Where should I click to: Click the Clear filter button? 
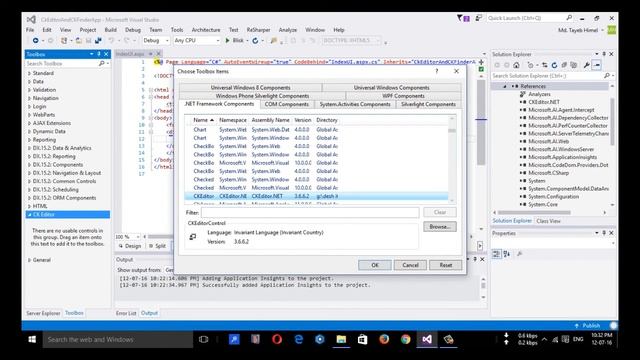tap(440, 212)
